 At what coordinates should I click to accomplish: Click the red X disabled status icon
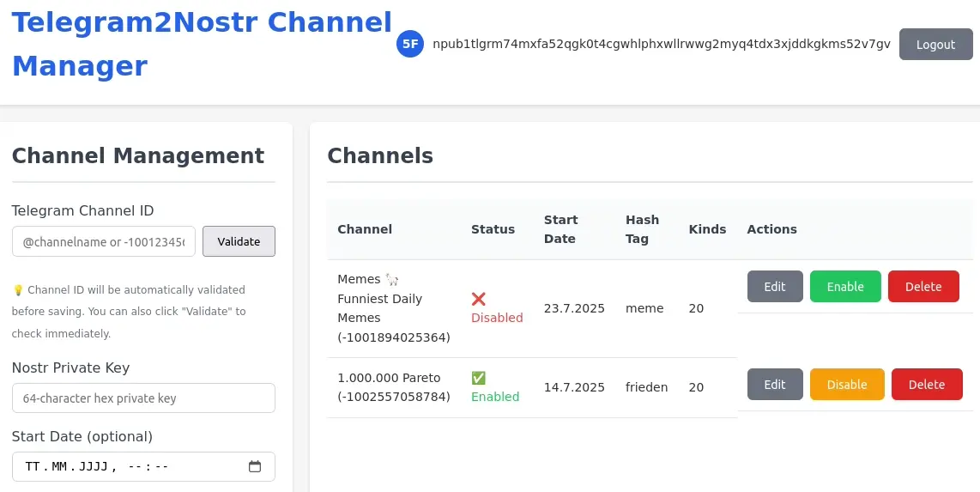click(479, 299)
